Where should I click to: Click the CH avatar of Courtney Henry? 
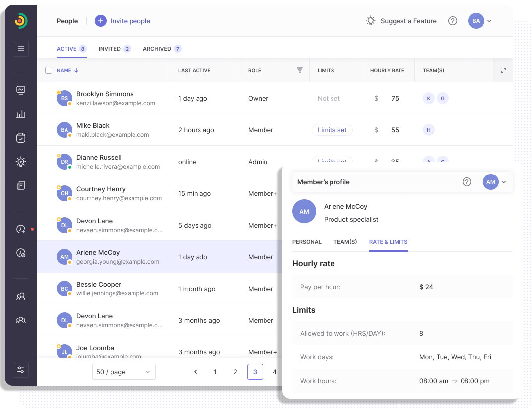pyautogui.click(x=64, y=193)
